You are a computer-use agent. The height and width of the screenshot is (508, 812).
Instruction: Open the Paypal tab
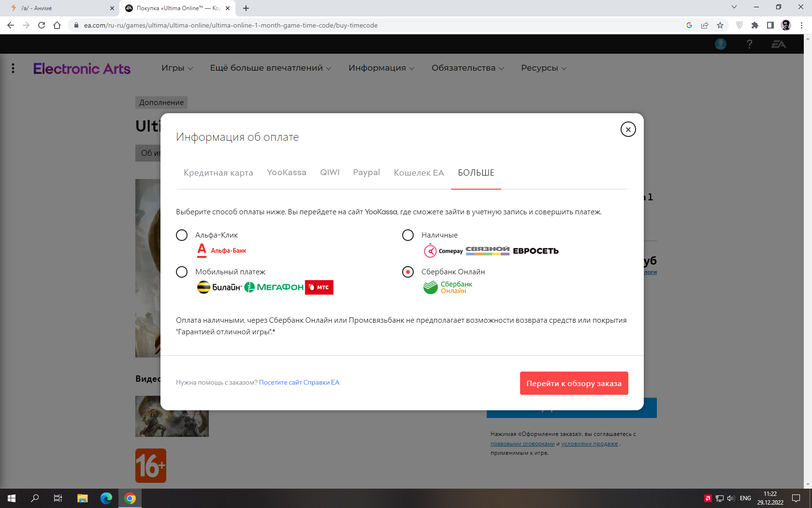[x=366, y=173]
